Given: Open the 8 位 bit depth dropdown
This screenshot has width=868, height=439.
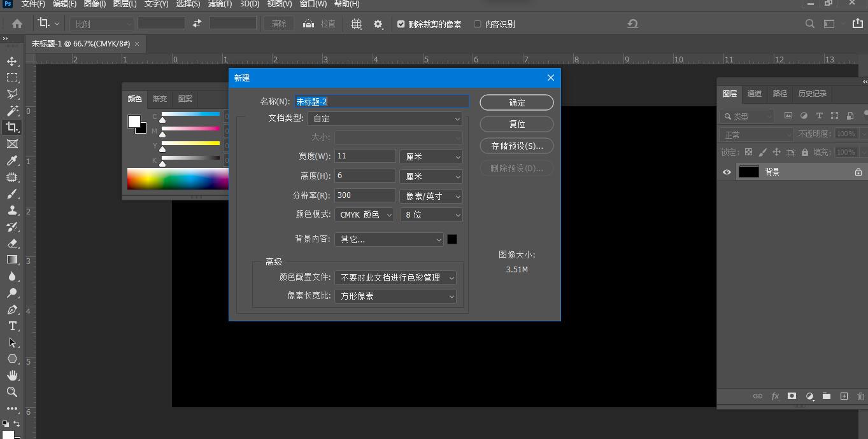Looking at the screenshot, I should click(x=430, y=215).
